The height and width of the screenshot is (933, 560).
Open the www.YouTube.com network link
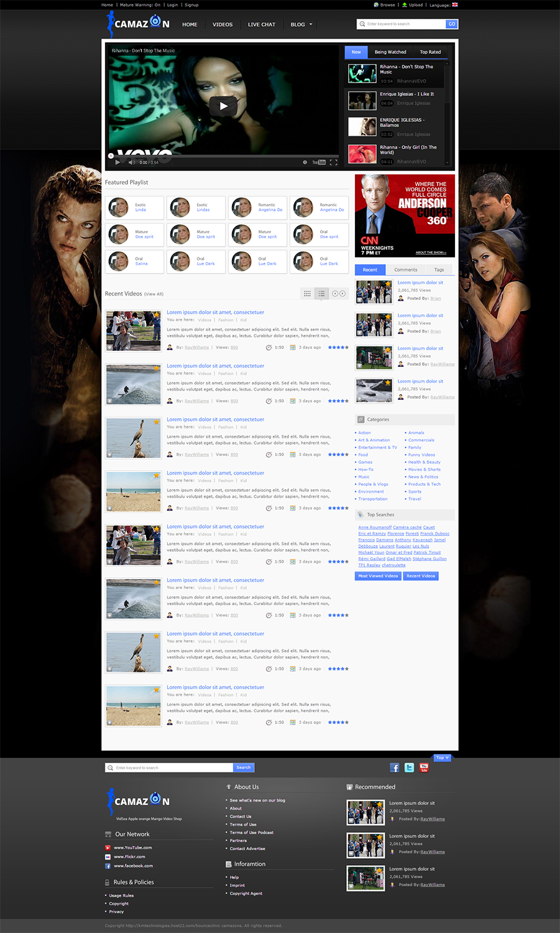click(132, 847)
